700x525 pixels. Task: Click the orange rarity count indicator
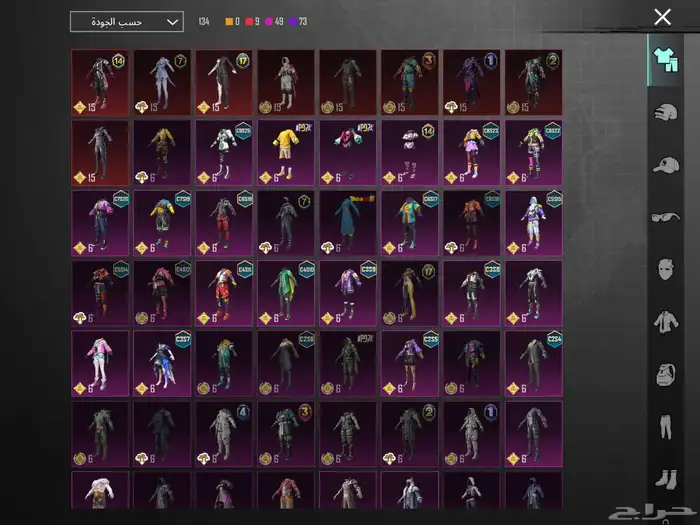tap(233, 21)
